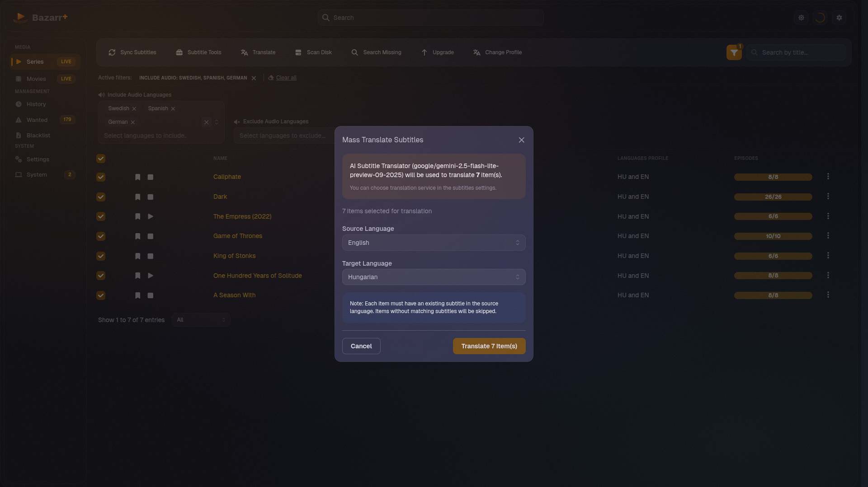Image resolution: width=868 pixels, height=487 pixels.
Task: Click the bookmark icon next to Dark
Action: point(137,197)
